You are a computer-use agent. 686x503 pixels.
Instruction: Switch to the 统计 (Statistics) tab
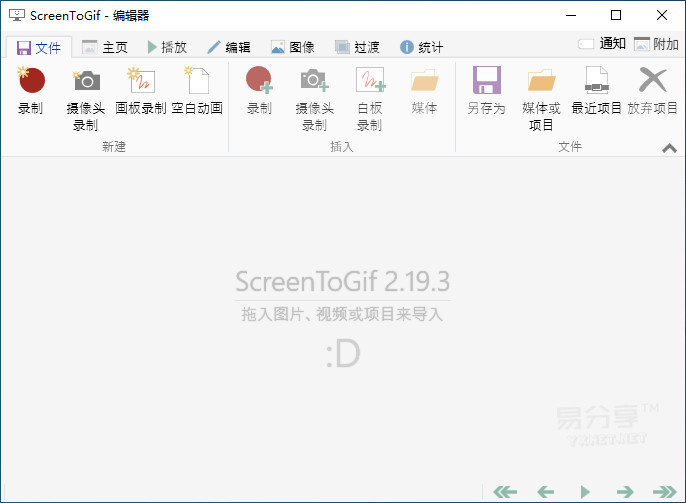(x=421, y=47)
